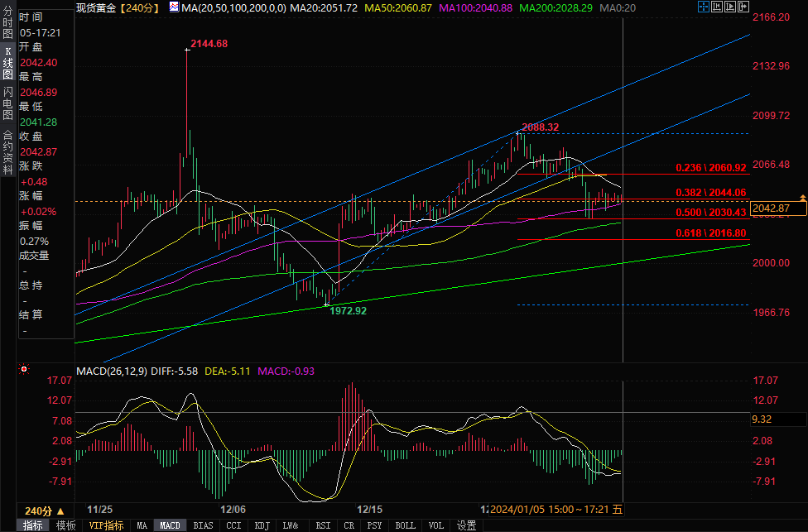Open the 设置 settings button
Image resolution: width=808 pixels, height=532 pixels.
(467, 525)
